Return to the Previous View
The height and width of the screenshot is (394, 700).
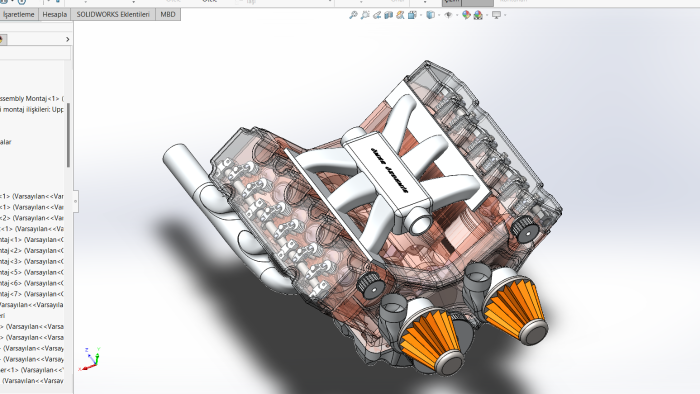coord(377,15)
